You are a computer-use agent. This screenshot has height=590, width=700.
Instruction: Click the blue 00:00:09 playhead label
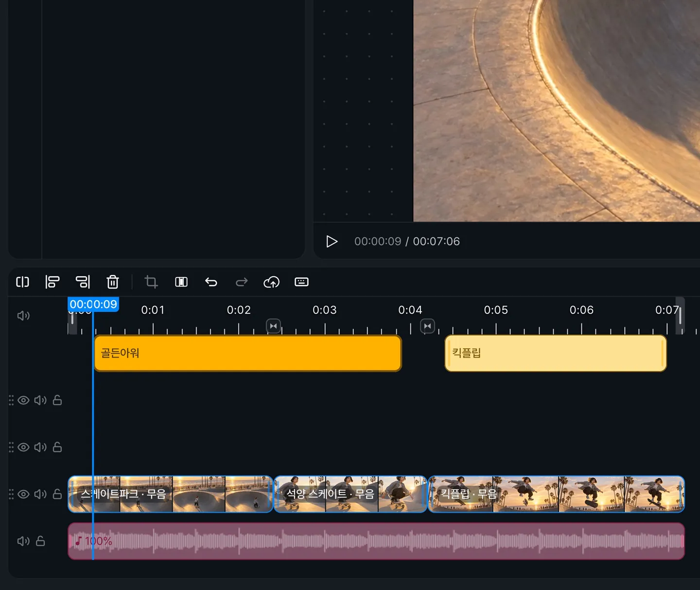(93, 304)
